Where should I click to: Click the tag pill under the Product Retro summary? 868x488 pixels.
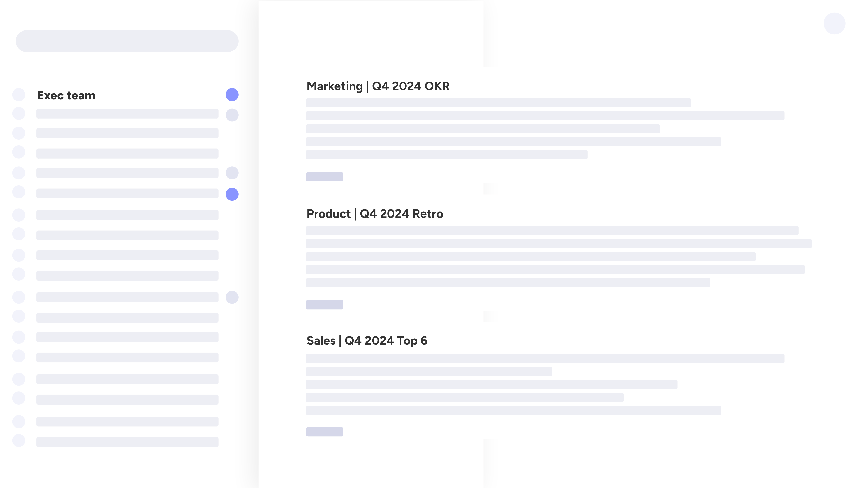(x=324, y=305)
